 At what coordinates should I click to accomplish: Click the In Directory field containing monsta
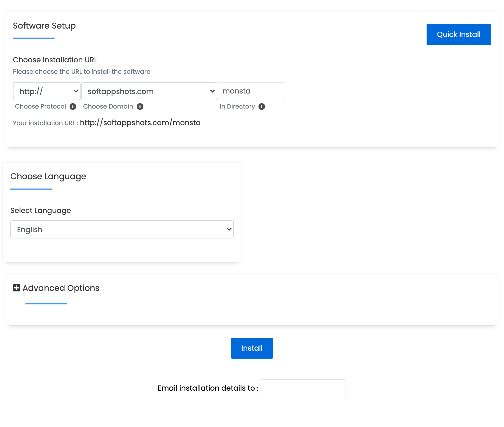tap(251, 91)
